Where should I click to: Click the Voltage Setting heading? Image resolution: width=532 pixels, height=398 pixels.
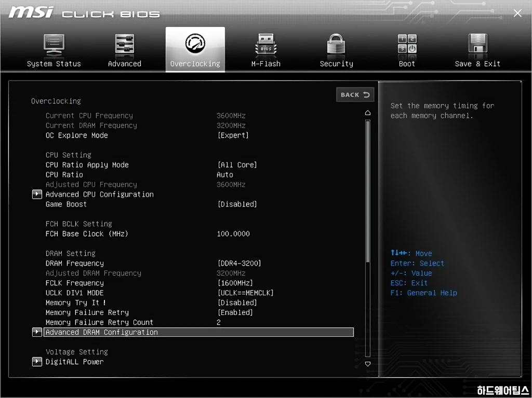pos(77,352)
